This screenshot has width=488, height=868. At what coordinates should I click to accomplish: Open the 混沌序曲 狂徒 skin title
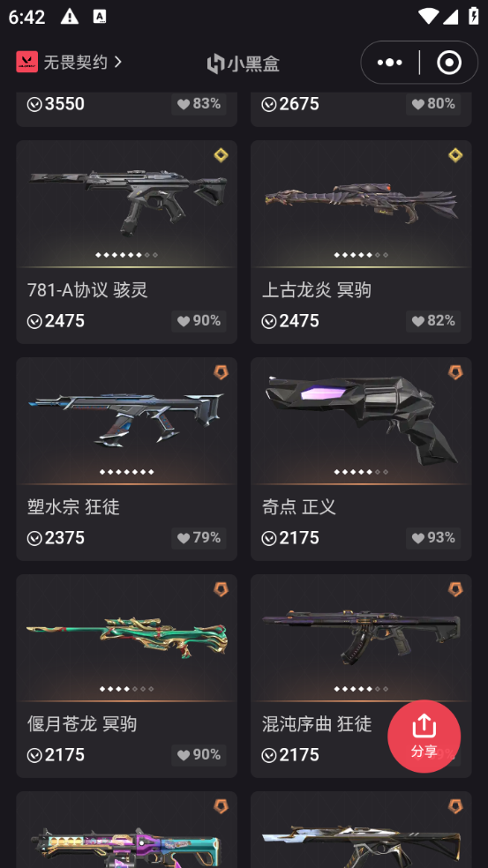click(317, 723)
